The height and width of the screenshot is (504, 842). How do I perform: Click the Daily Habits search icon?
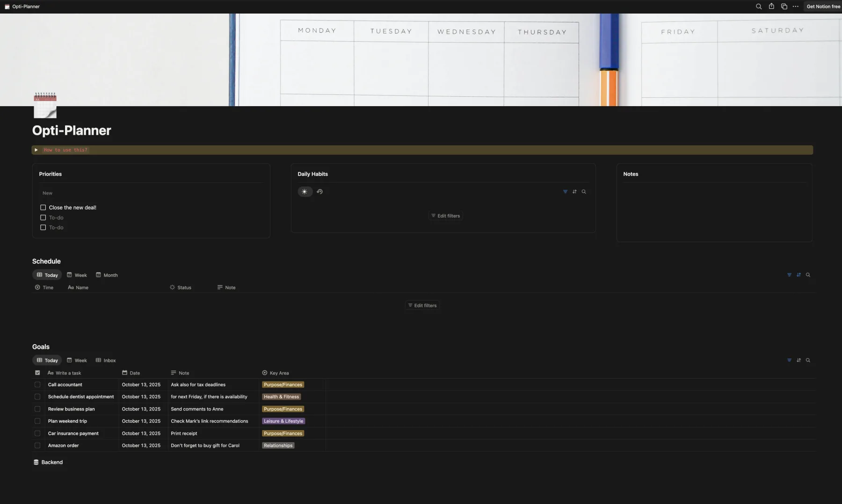(584, 192)
